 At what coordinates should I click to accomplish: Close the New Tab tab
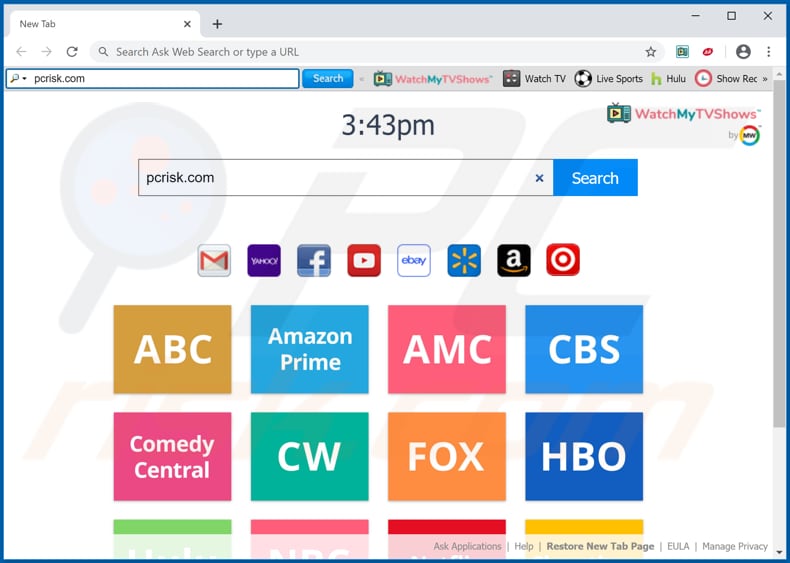[x=187, y=24]
